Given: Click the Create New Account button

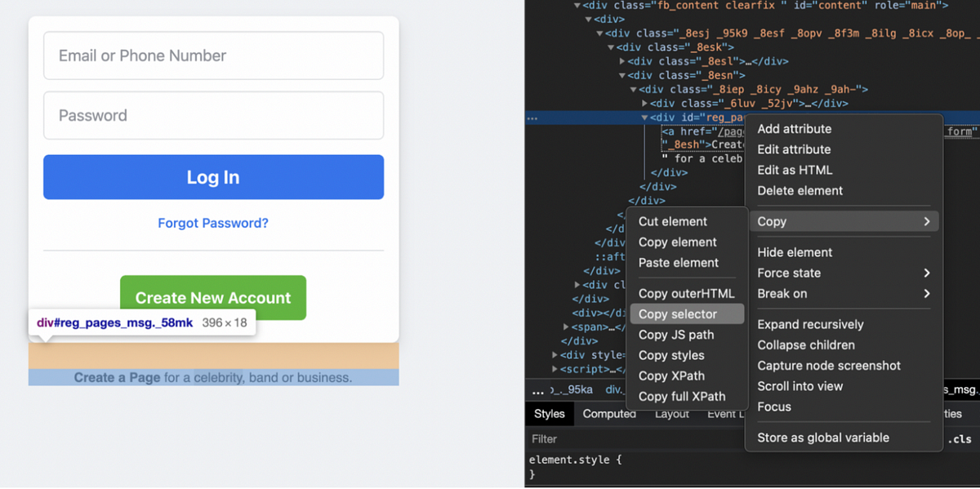Looking at the screenshot, I should point(212,298).
